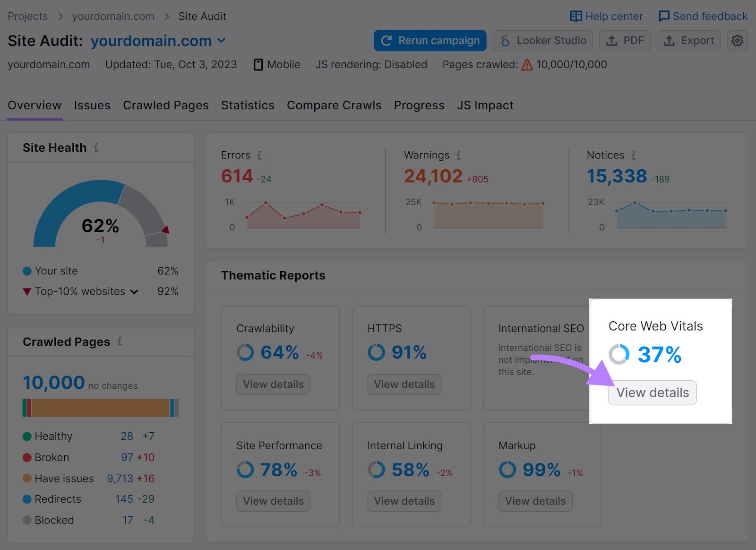This screenshot has width=756, height=550.
Task: Click the Rerun campaign button
Action: point(430,41)
